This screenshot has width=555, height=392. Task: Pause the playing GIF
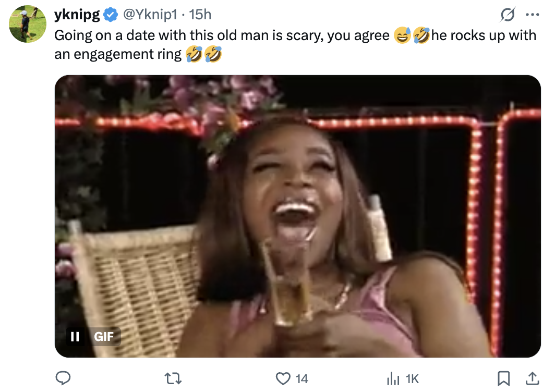click(75, 336)
